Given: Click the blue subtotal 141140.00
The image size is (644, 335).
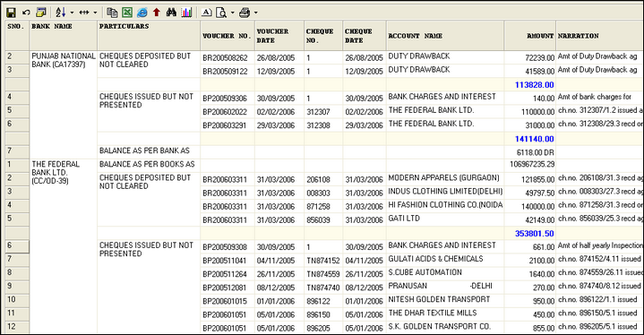Looking at the screenshot, I should coord(535,139).
